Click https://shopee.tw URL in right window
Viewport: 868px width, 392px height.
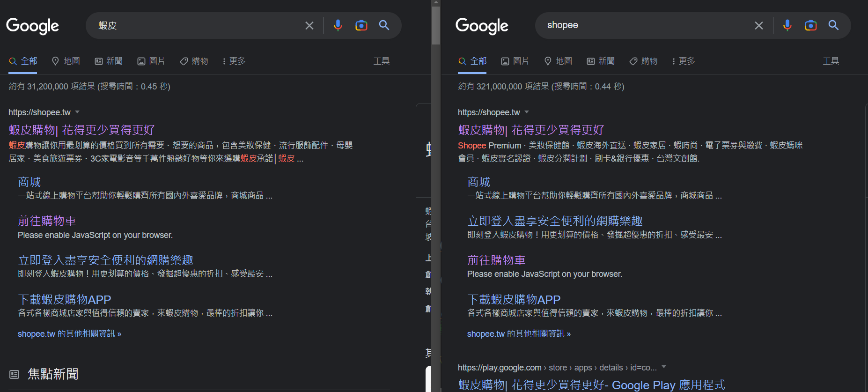tap(489, 112)
